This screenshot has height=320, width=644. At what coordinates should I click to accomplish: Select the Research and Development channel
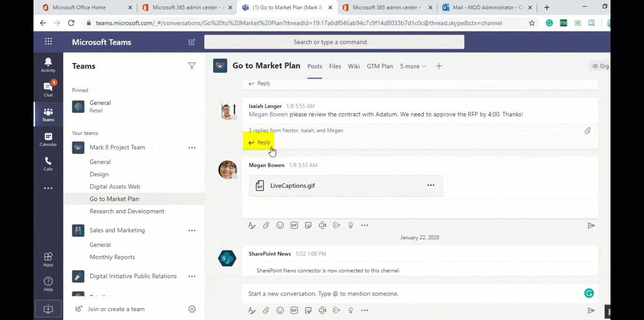point(127,211)
